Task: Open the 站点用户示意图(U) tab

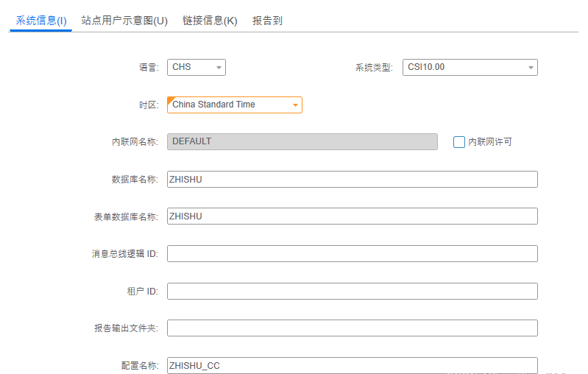Action: [124, 21]
